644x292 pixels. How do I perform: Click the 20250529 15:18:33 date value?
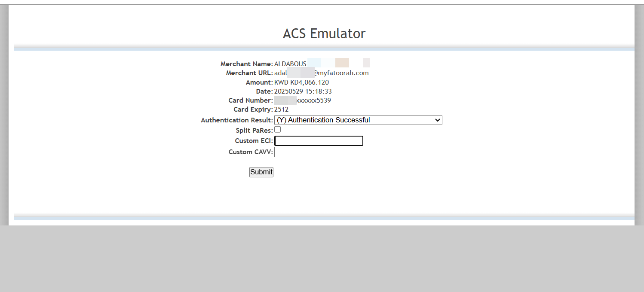[303, 91]
